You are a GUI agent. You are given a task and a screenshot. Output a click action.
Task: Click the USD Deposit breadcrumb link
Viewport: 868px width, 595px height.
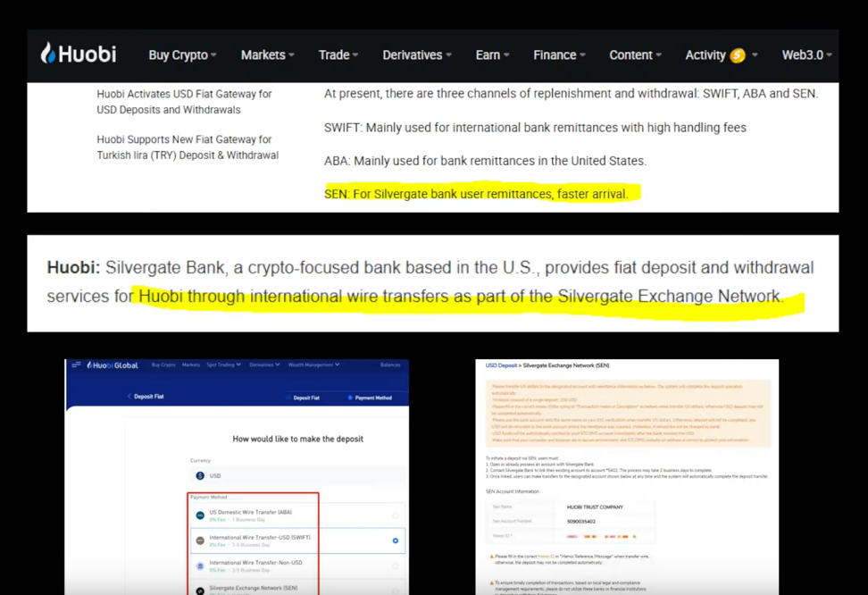click(501, 365)
